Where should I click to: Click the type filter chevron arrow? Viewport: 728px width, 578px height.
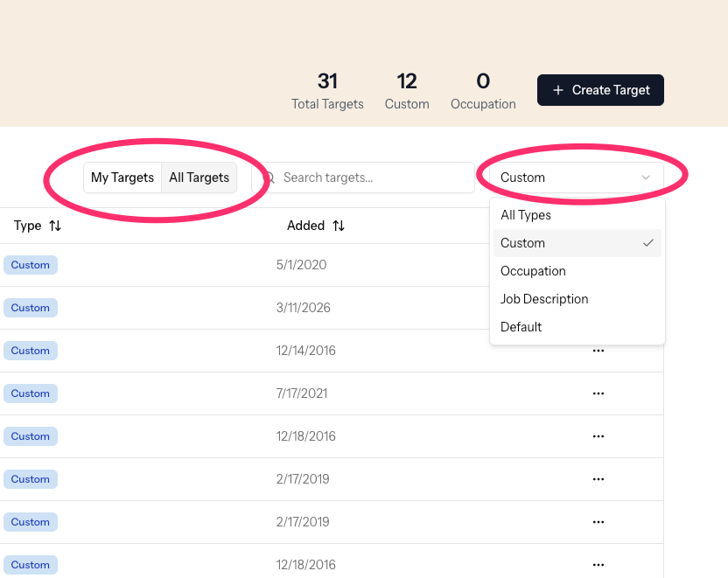(x=646, y=178)
